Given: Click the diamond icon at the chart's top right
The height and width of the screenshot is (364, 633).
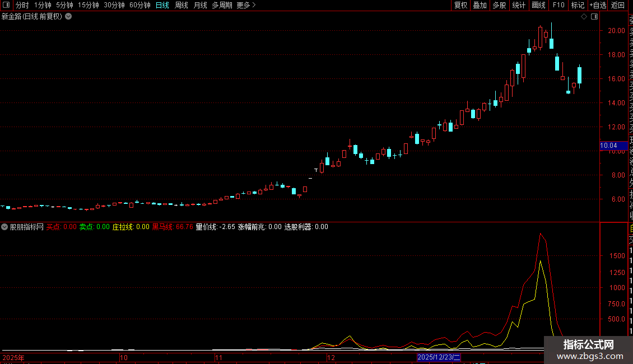Looking at the screenshot, I should [584, 17].
